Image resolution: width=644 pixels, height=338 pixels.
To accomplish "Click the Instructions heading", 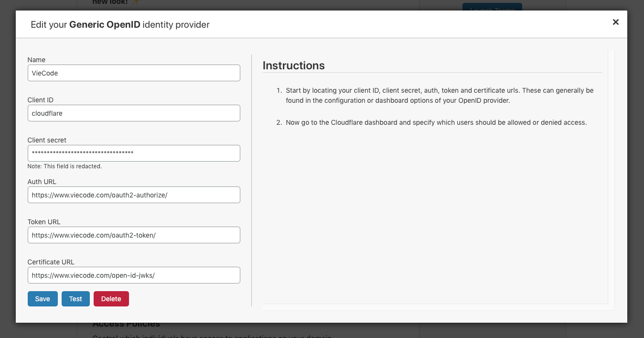I will tap(294, 65).
